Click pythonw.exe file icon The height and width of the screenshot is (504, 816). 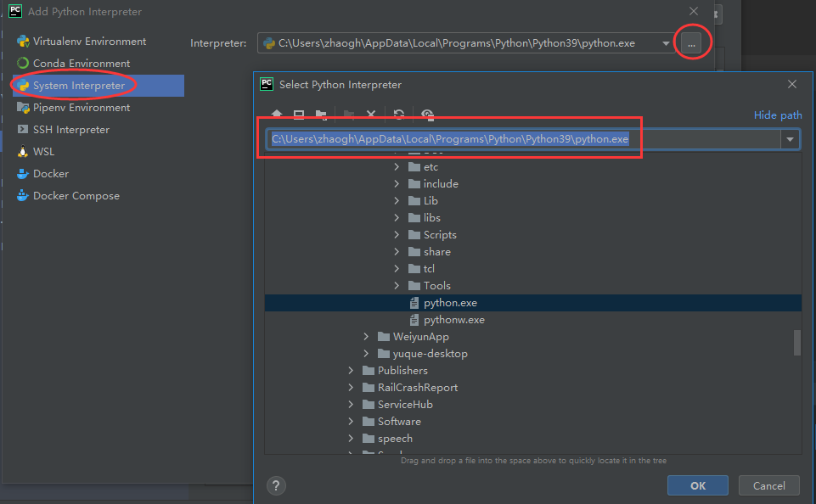(x=414, y=320)
